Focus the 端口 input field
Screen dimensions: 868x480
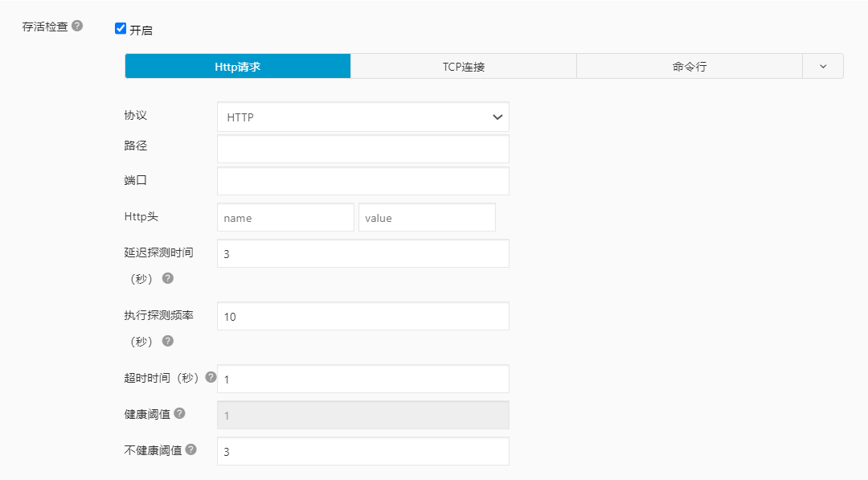[363, 181]
